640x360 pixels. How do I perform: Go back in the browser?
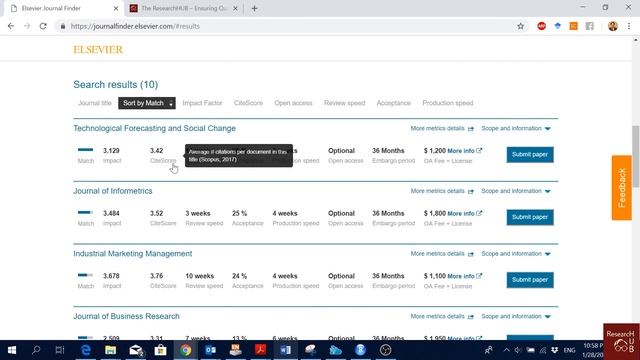(x=11, y=26)
